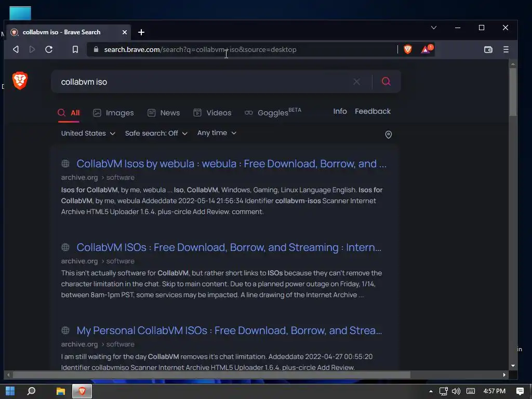Viewport: 532px width, 399px height.
Task: Bookmark this page
Action: (75, 49)
